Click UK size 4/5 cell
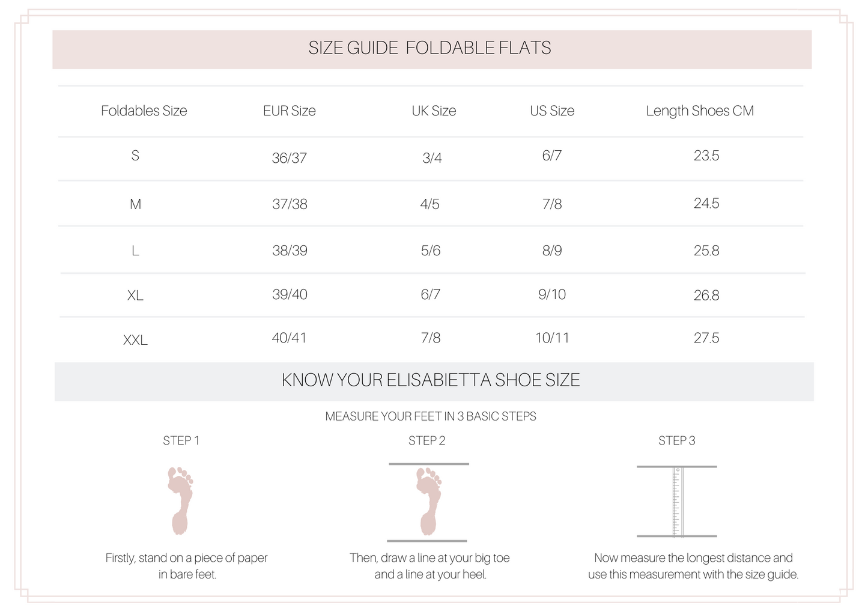This screenshot has height=614, width=868. tap(430, 204)
